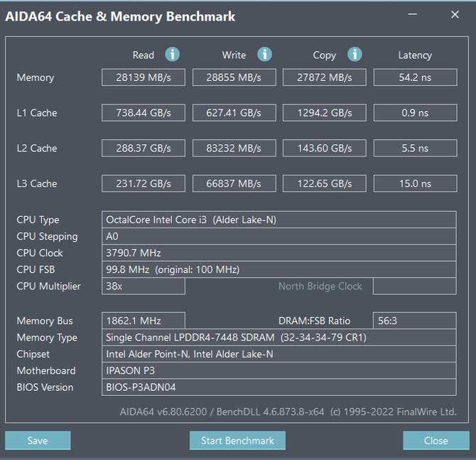
Task: Click the L1 Cache row label
Action: click(x=37, y=113)
